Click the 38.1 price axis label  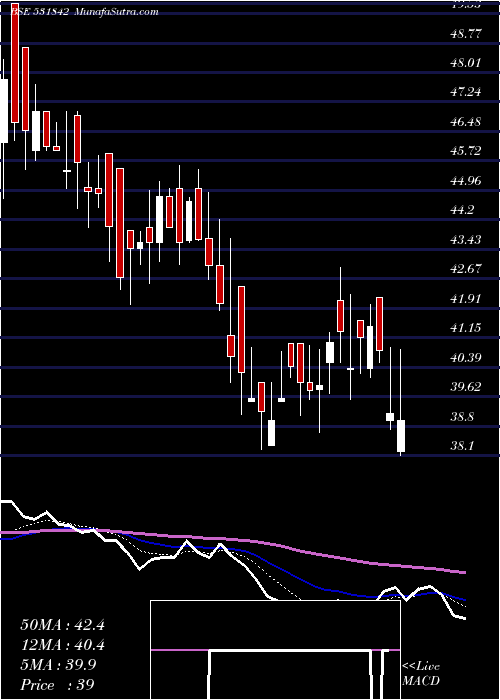(462, 446)
